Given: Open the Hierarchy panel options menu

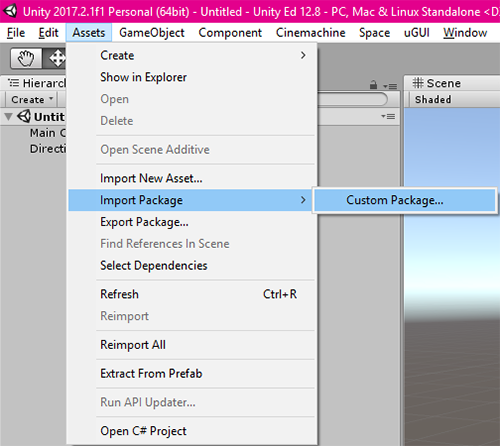Looking at the screenshot, I should pos(390,86).
